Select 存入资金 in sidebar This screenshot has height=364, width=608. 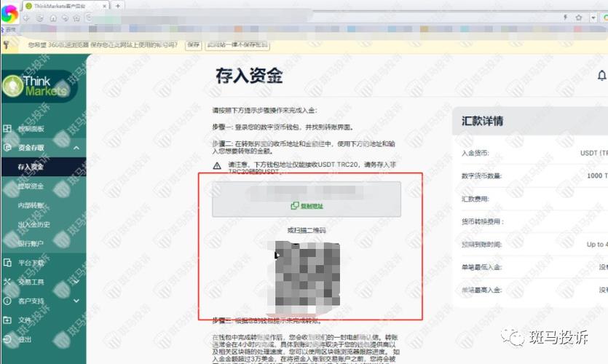click(31, 167)
